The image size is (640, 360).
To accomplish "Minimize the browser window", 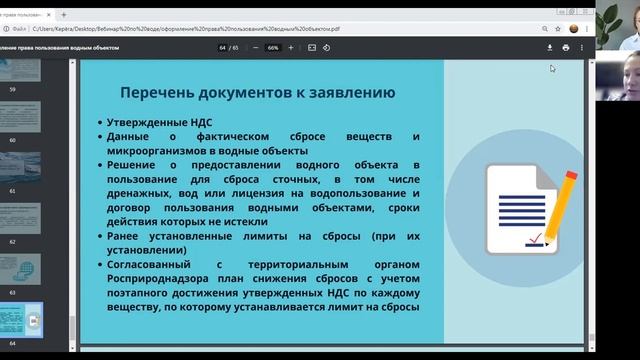I will click(x=562, y=12).
